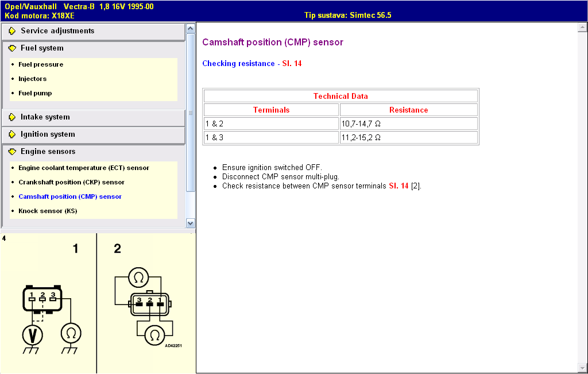The width and height of the screenshot is (588, 374).
Task: Click the '1 & 3' terminals cell
Action: [x=271, y=138]
